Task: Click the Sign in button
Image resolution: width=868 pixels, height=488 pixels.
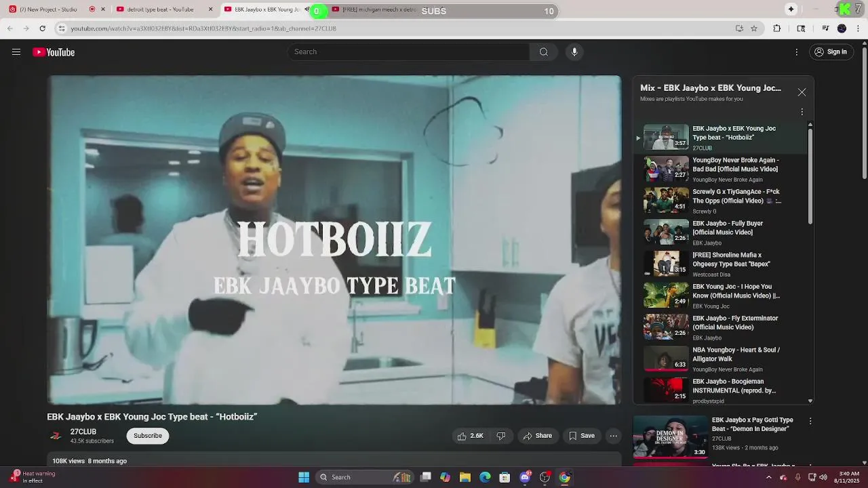Action: (x=831, y=52)
